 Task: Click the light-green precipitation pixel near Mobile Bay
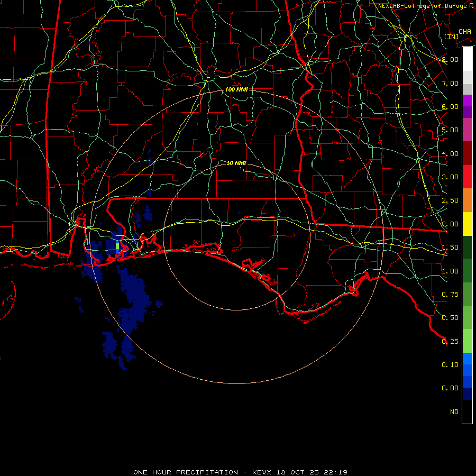click(x=117, y=246)
